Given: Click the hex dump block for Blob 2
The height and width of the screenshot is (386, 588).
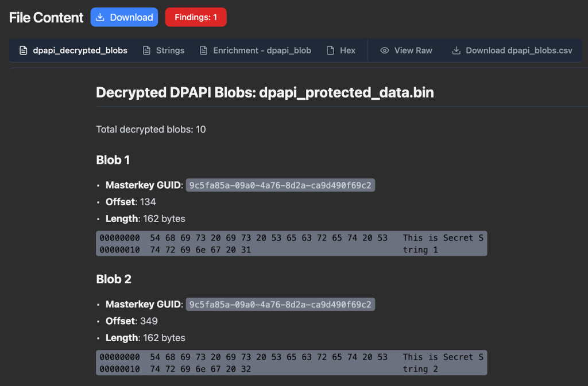Looking at the screenshot, I should click(291, 363).
